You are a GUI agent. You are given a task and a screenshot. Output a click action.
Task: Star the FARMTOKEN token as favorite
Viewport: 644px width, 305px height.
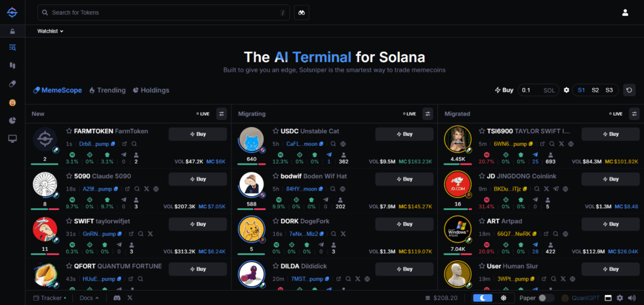tap(69, 131)
